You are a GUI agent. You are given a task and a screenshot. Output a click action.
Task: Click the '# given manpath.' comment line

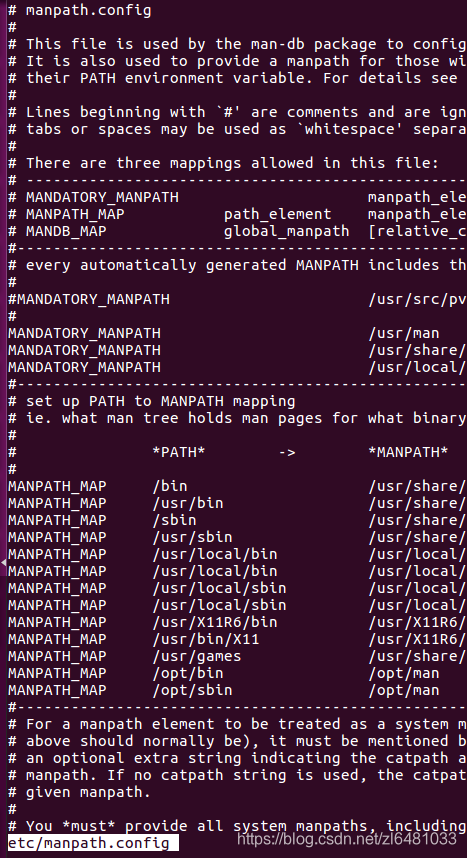80,792
